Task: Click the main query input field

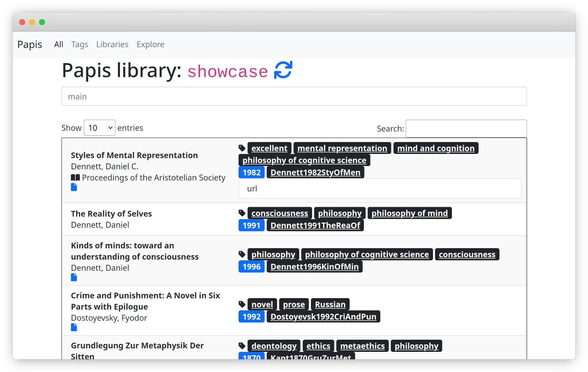Action: coord(294,96)
